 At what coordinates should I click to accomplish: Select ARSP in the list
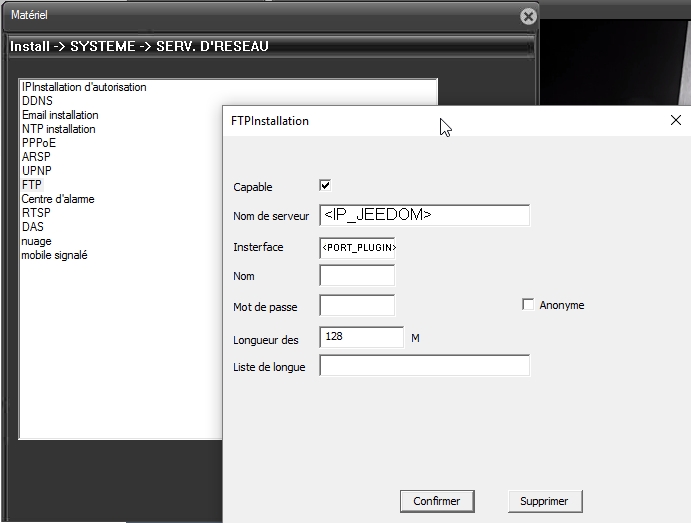(x=36, y=157)
